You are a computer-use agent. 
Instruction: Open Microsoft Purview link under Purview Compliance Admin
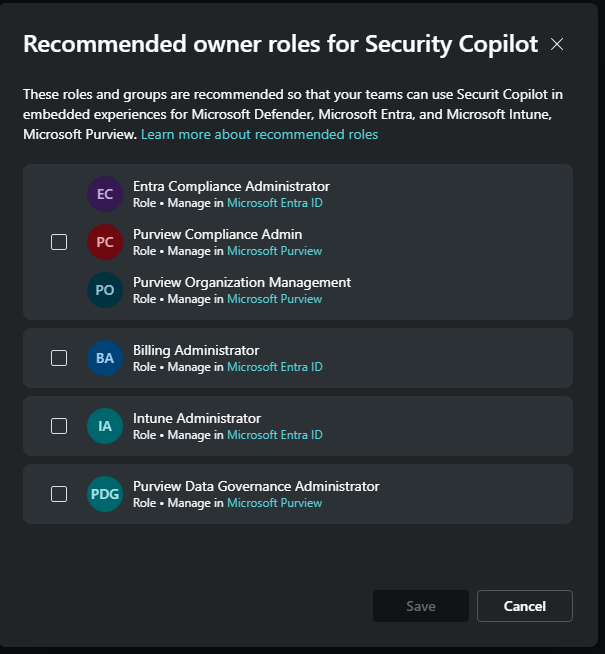tap(274, 251)
